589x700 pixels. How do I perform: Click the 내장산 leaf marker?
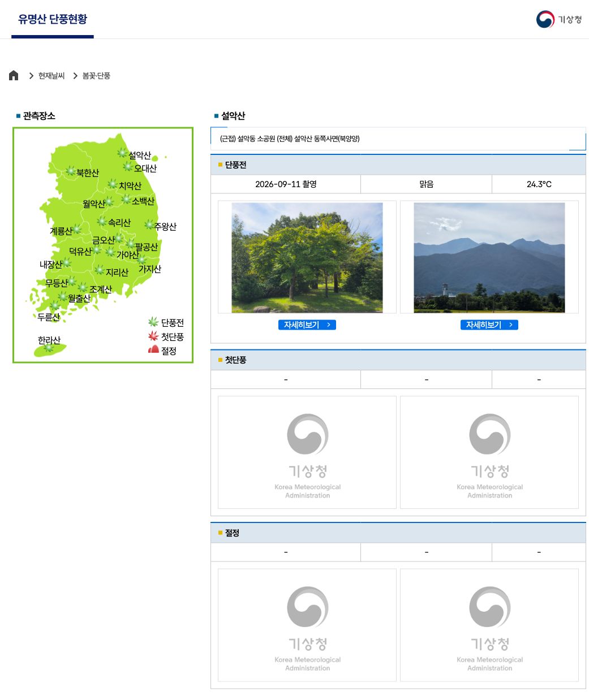click(67, 262)
